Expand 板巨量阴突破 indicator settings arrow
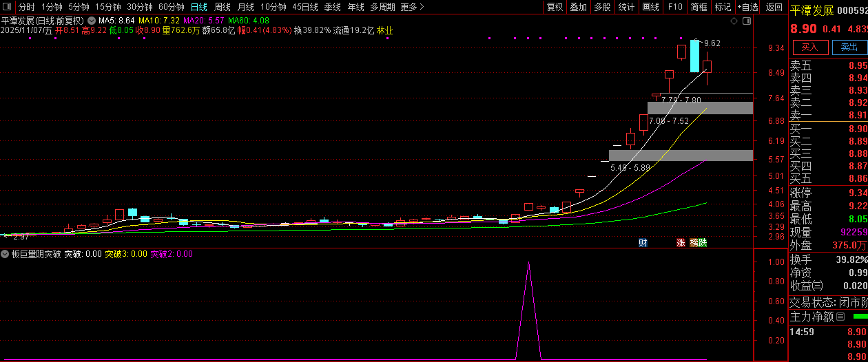Viewport: 868px width, 362px height. (x=6, y=254)
